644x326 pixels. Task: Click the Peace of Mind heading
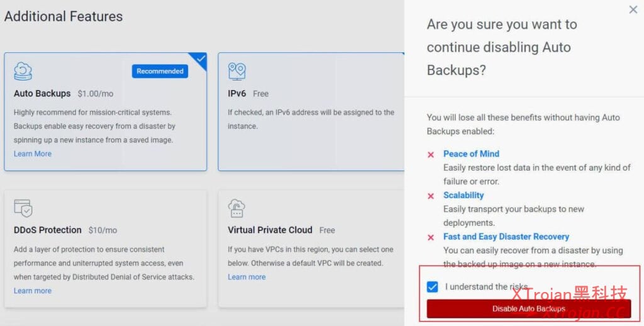[x=471, y=154]
